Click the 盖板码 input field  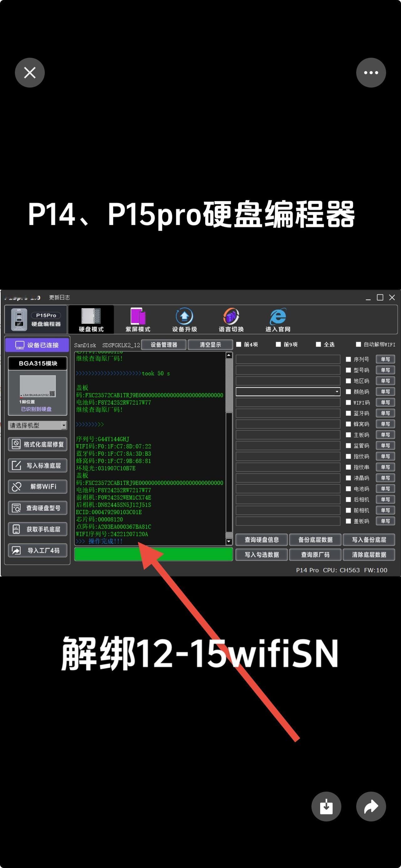[288, 521]
